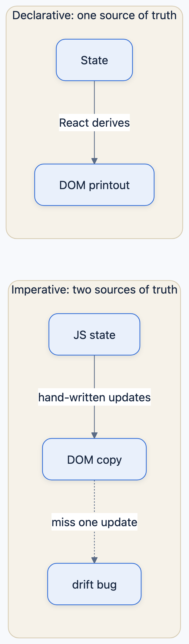This screenshot has width=189, height=644.
Task: Select the JS state node
Action: (94, 334)
